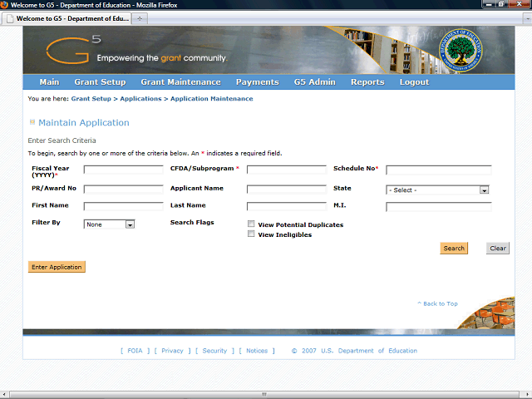Open the tab list arrow at right of tab bar
Screen dimensions: 532x399
[x=528, y=19]
